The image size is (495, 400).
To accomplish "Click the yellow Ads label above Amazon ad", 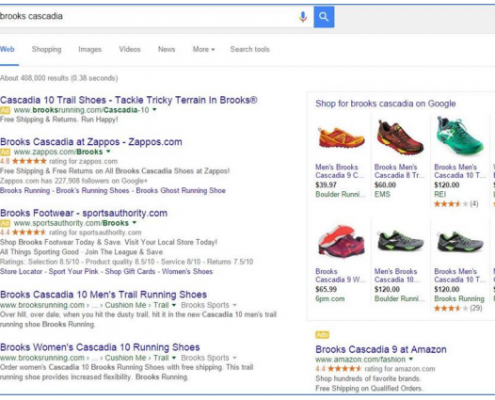I will pos(322,335).
